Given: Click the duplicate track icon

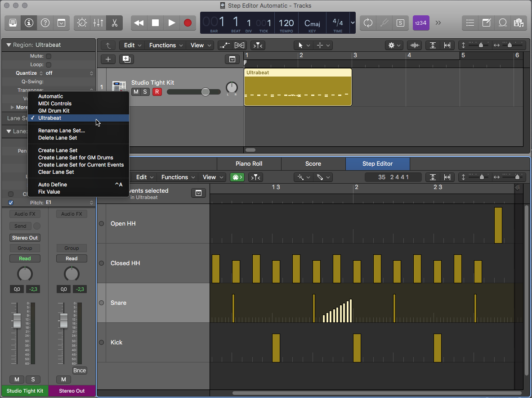Looking at the screenshot, I should (126, 59).
